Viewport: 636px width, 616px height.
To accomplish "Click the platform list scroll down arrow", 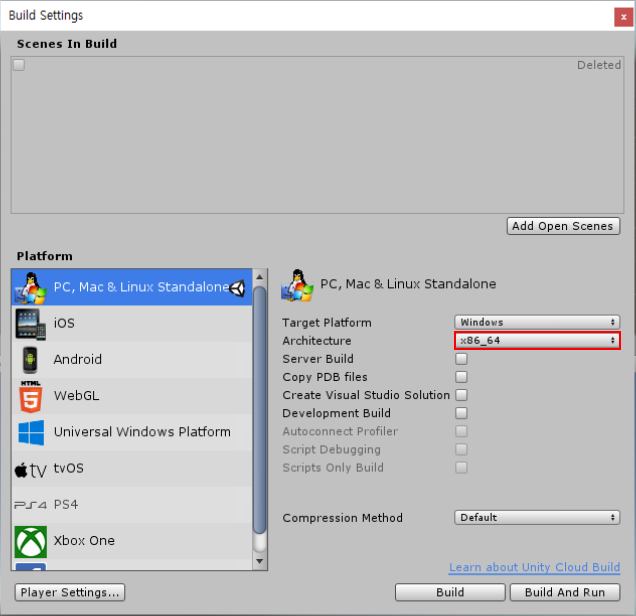I will tap(260, 562).
